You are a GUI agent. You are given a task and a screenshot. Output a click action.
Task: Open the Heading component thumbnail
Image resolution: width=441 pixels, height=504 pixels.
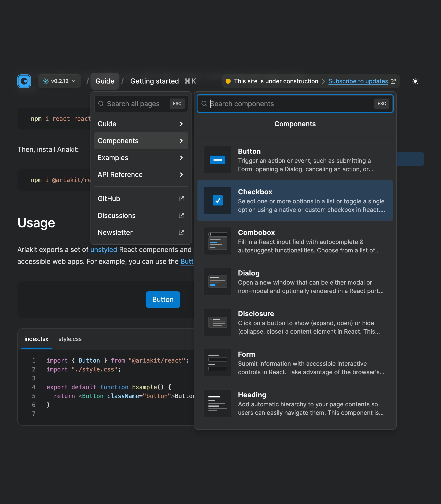[218, 404]
